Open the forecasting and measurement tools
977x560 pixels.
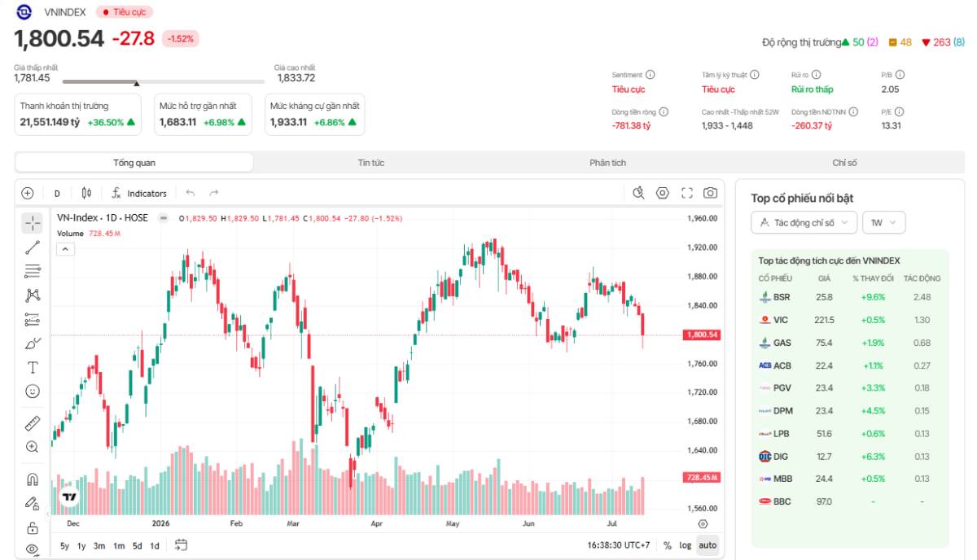(x=33, y=319)
